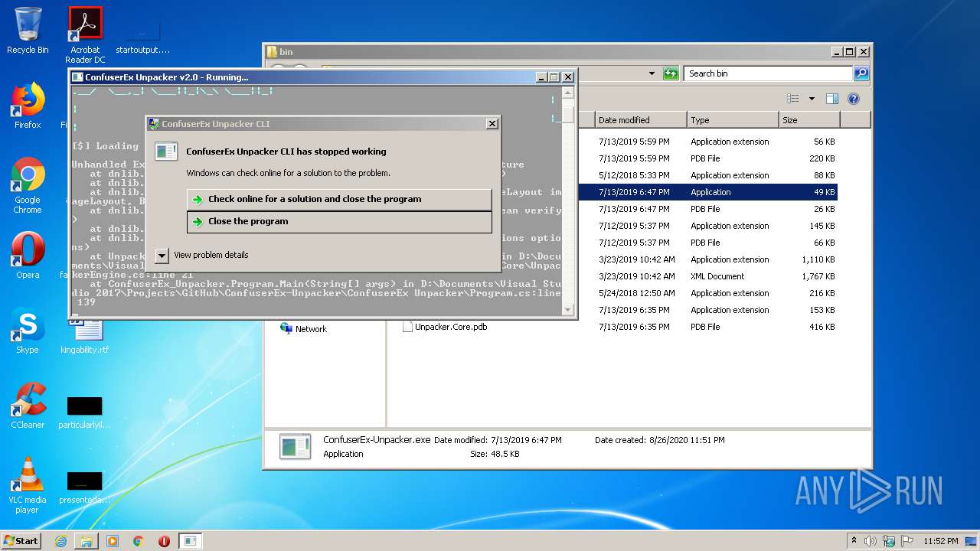This screenshot has height=551, width=980.
Task: Click the Start button
Action: click(x=21, y=540)
